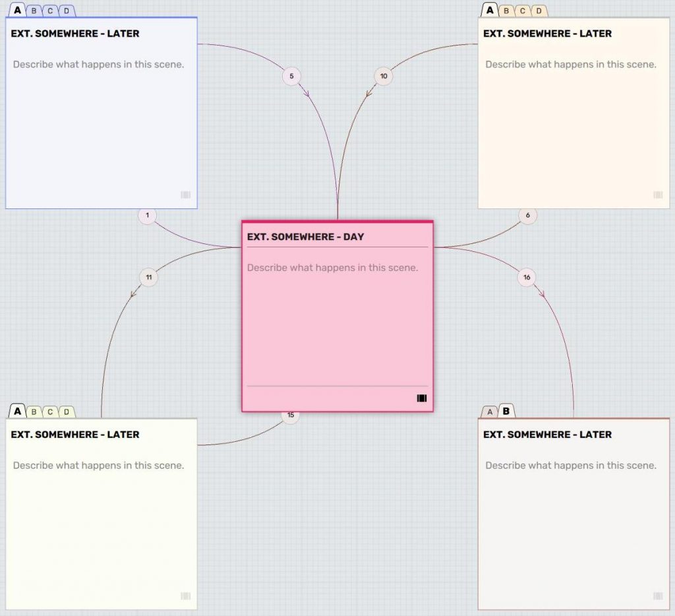Screen dimensions: 675x616
Task: Edit the EXT. SOMEWHERE - DAY scene title
Action: (305, 237)
